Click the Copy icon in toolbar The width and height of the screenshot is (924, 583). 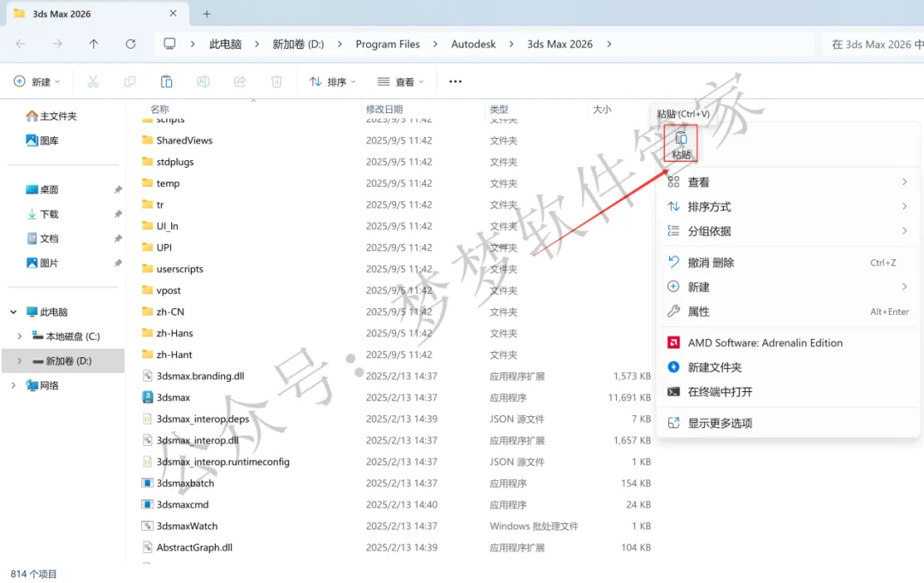(x=130, y=81)
